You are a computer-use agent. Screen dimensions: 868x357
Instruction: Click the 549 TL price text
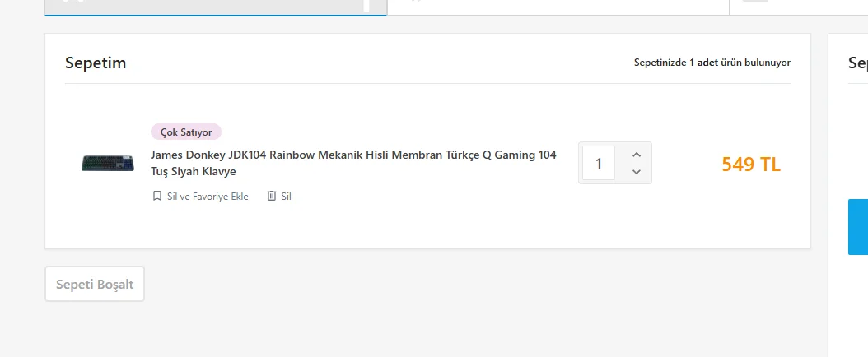tap(751, 165)
